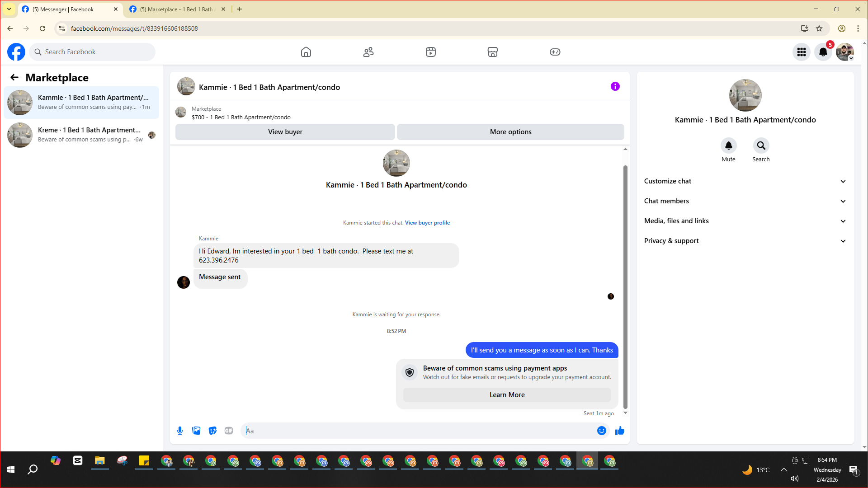Screen dimensions: 868x488
Task: Open the sticker picker icon
Action: [x=212, y=431]
